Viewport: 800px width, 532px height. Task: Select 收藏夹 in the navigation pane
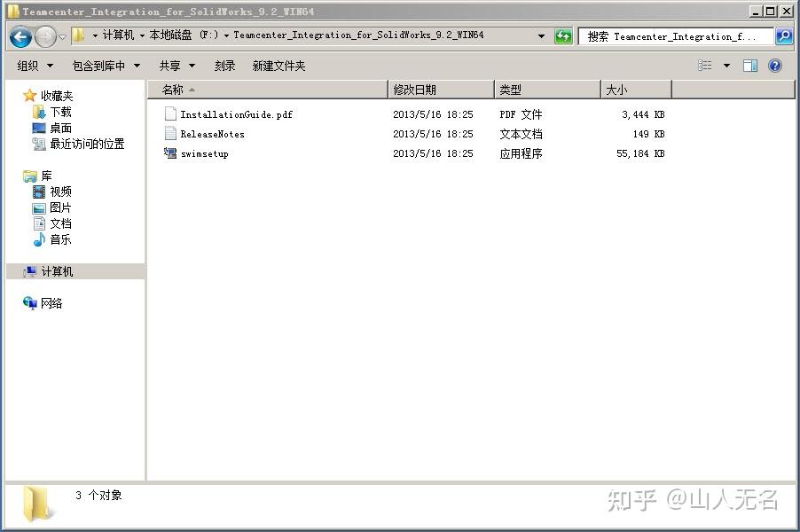57,96
